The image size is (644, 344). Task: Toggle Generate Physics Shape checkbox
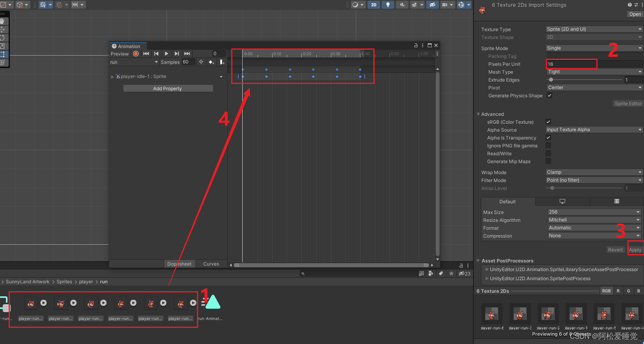coord(549,95)
